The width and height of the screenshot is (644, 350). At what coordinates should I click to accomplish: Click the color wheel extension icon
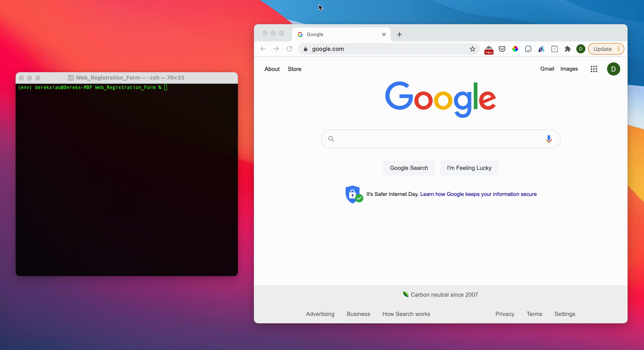pos(515,49)
